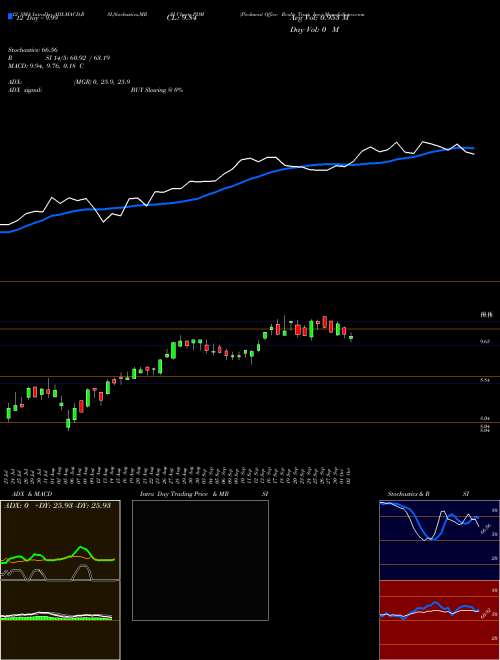The height and width of the screenshot is (660, 500).
Task: Click the 'CL: 9.84' closing price text
Action: click(182, 19)
